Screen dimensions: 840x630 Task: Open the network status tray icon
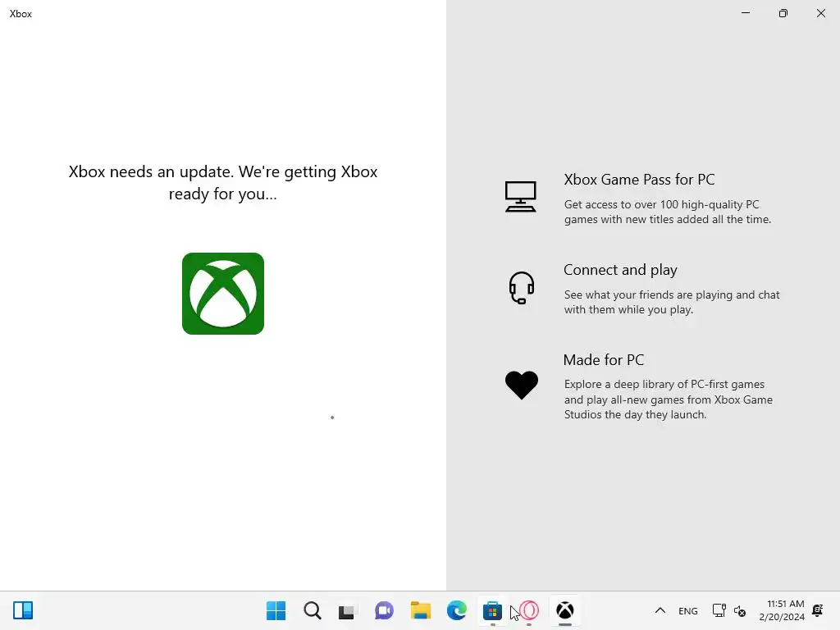tap(719, 610)
